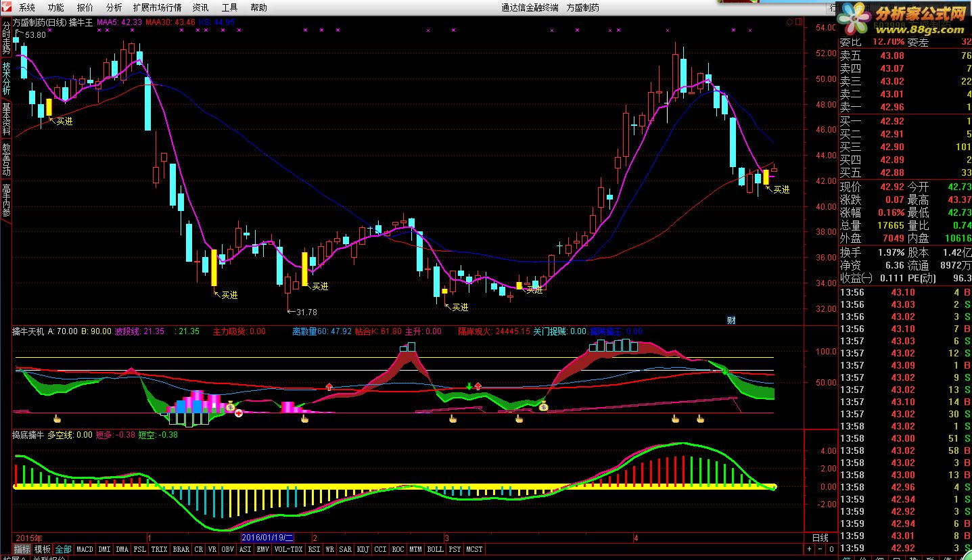Click the 抄底擒牛 indicator name

28,436
